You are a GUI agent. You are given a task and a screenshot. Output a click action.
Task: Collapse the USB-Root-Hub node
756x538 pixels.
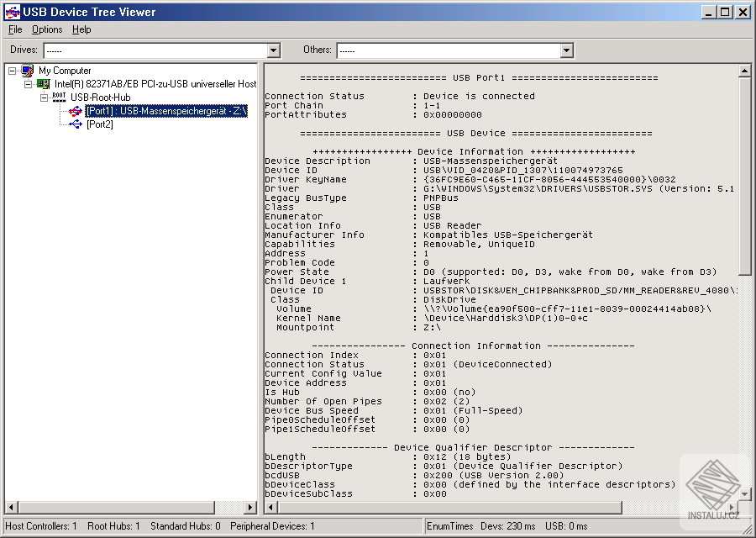[x=45, y=96]
